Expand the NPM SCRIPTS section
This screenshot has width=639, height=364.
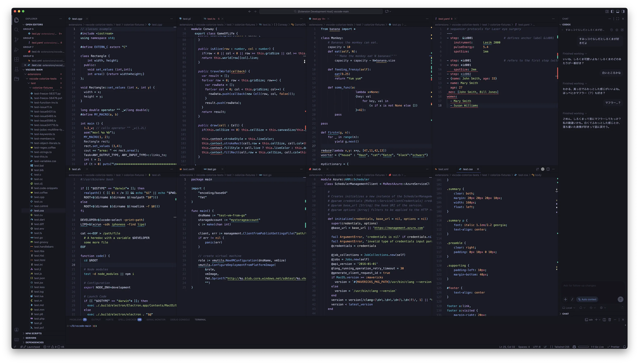coord(33,333)
